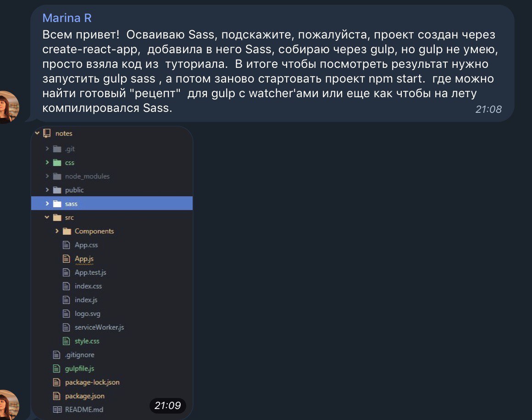Collapse the notes project root chevron

(37, 133)
